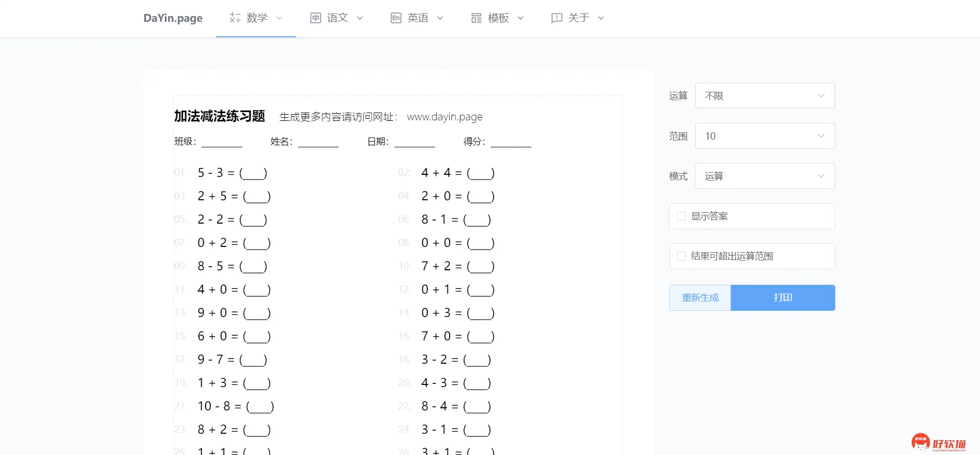980x455 pixels.
Task: Click problem 16: 7 + 0 =
Action: (x=458, y=336)
